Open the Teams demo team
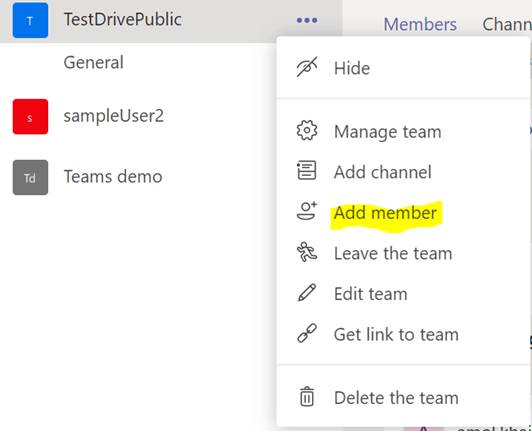Screen dimensions: 532x431 pyautogui.click(x=113, y=177)
